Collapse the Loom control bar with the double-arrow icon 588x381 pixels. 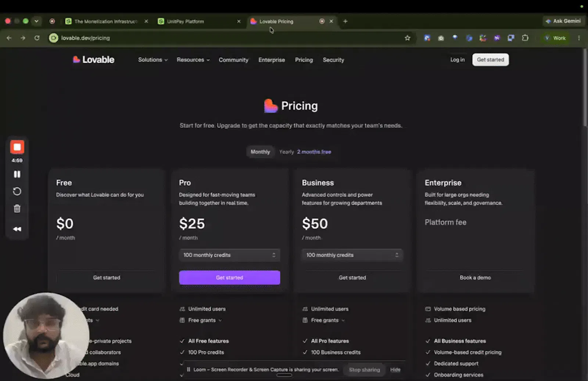click(17, 229)
